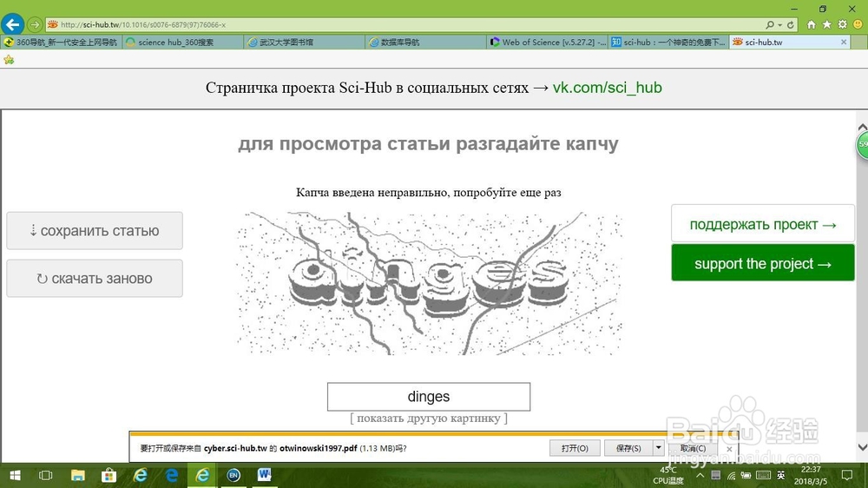Open the Favorites star icon
The height and width of the screenshot is (488, 868).
coord(826,25)
